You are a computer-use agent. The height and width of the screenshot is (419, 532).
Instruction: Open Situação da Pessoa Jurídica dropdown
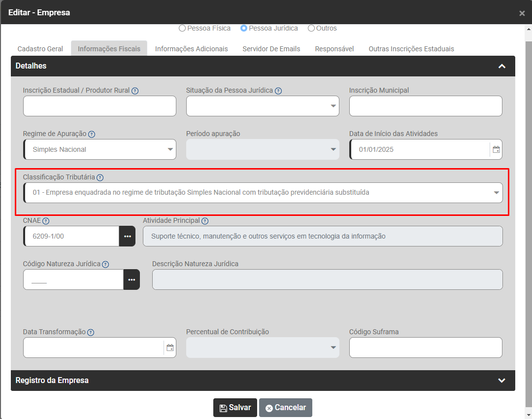[263, 106]
